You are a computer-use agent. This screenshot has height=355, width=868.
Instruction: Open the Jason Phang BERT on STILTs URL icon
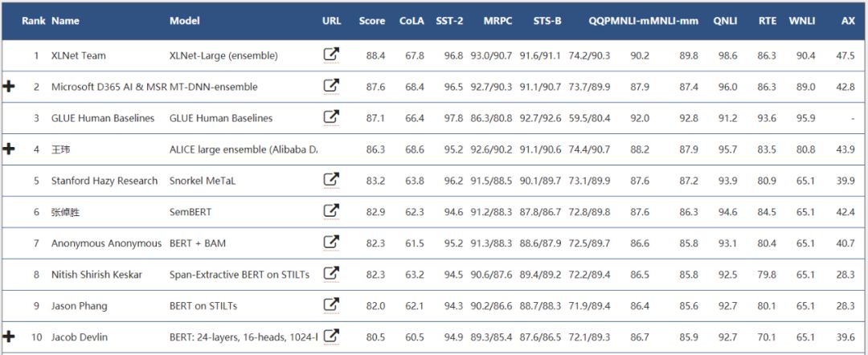click(x=331, y=305)
